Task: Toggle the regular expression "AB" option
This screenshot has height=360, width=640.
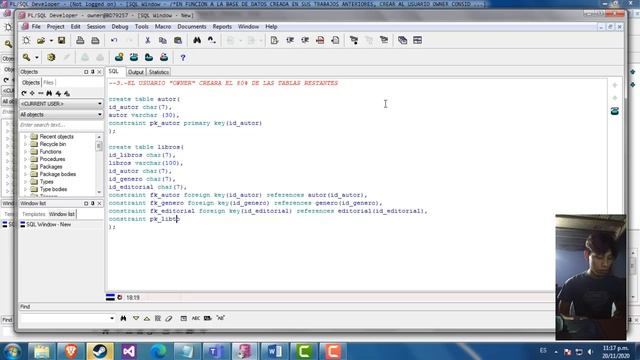Action: (x=221, y=318)
